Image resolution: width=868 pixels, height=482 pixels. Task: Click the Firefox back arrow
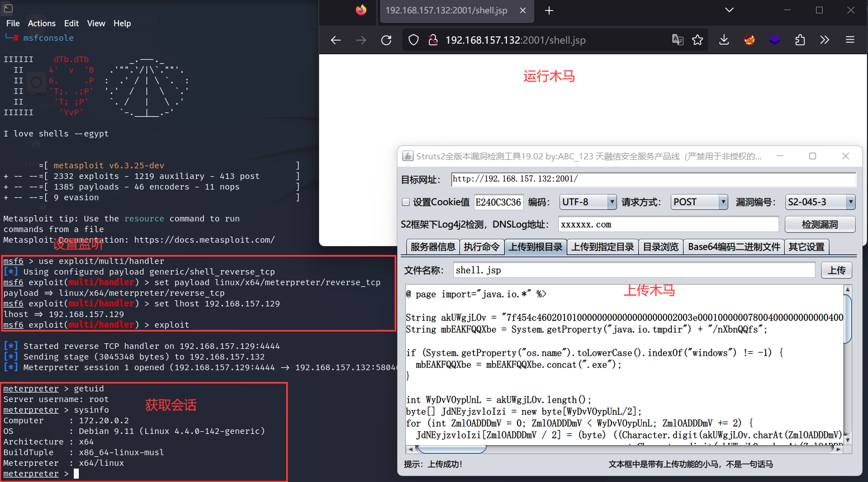click(x=335, y=40)
